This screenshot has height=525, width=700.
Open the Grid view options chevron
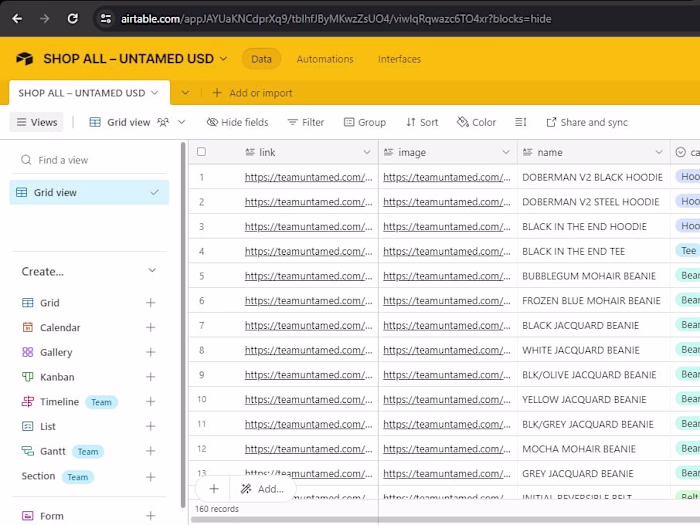(182, 122)
